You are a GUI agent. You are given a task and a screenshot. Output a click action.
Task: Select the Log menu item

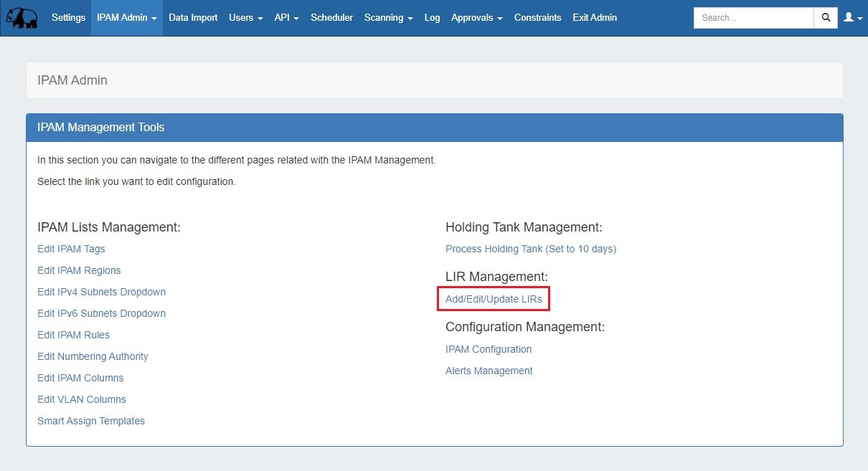click(432, 18)
